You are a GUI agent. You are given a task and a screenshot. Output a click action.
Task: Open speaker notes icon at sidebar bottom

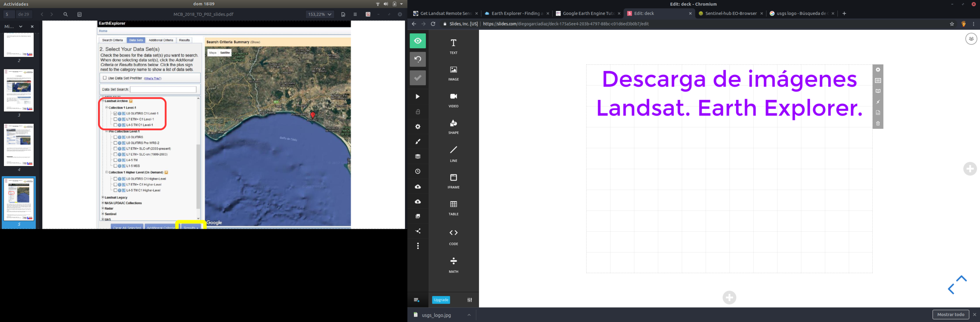(x=416, y=300)
